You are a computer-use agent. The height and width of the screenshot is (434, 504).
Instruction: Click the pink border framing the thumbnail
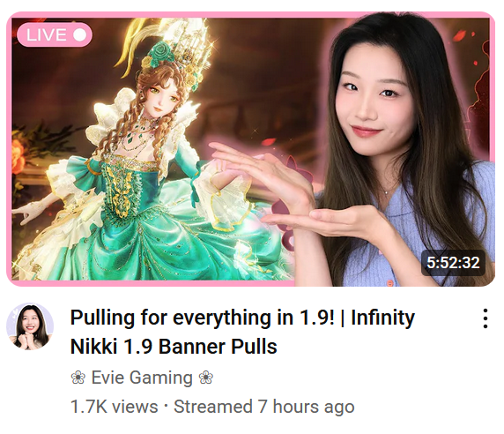coord(251,15)
